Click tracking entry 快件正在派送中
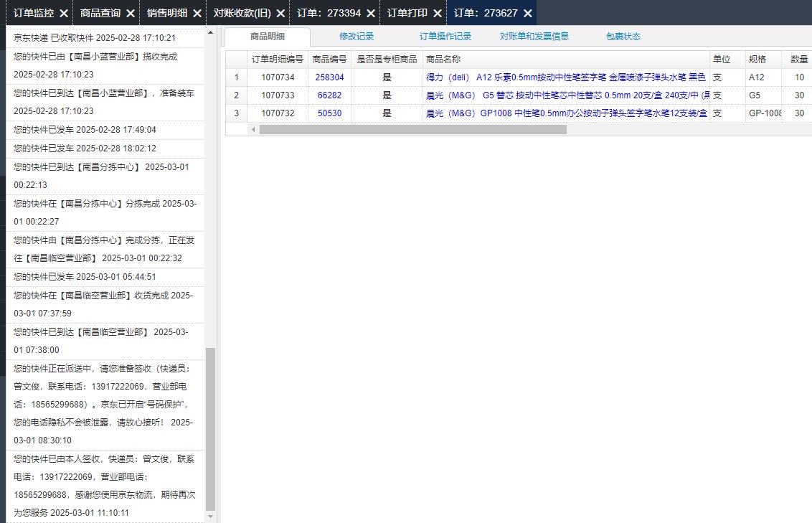This screenshot has width=812, height=523. [105, 405]
